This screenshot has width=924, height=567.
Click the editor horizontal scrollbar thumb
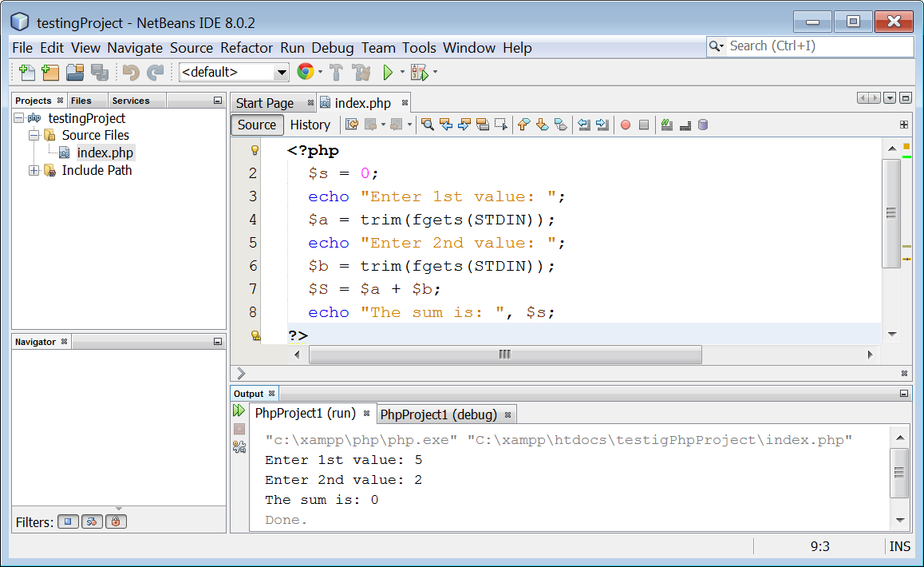tap(505, 355)
